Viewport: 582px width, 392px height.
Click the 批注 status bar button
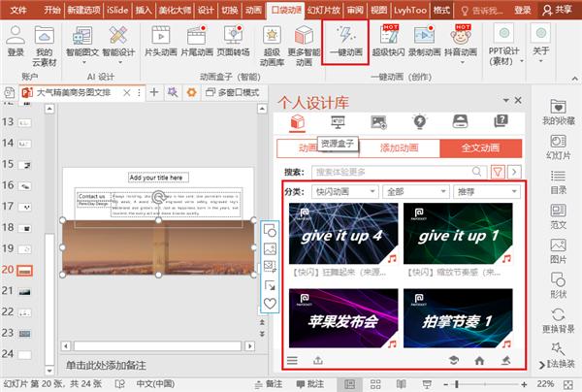click(x=309, y=384)
